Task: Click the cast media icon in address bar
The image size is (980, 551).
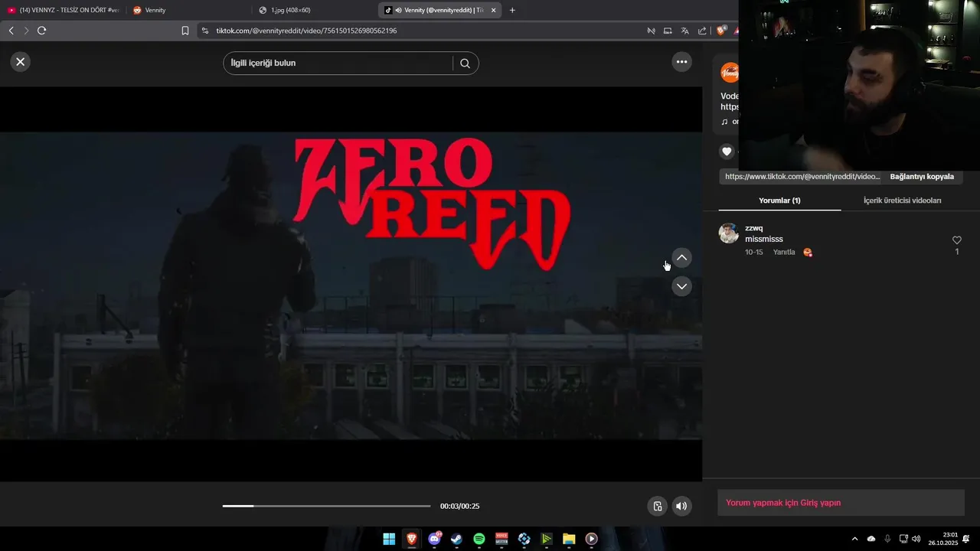Action: [x=668, y=31]
